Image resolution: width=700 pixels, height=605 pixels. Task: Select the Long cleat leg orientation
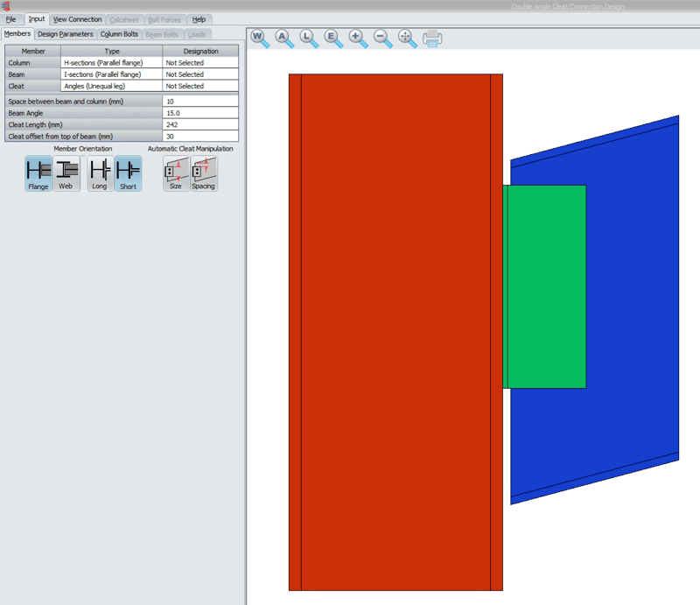click(x=100, y=173)
